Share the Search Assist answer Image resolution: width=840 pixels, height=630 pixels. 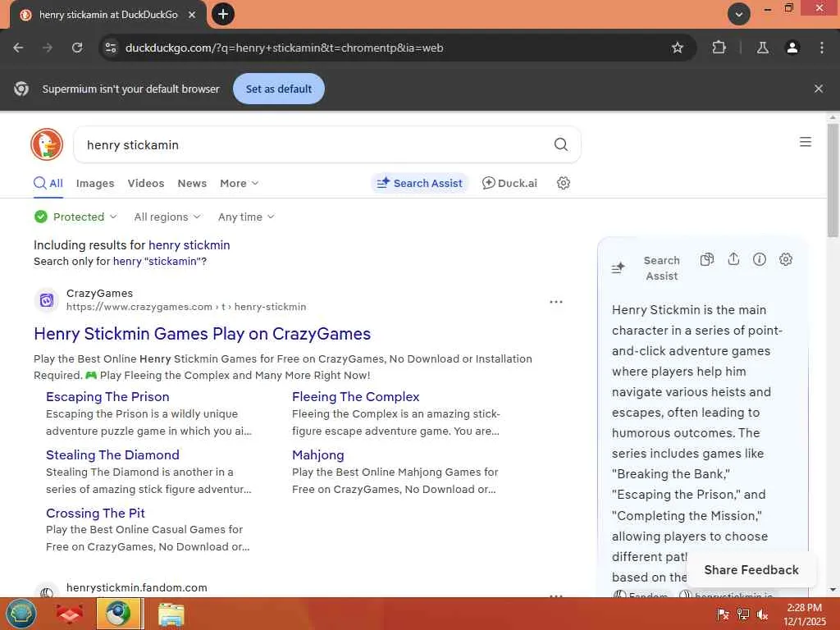(x=733, y=260)
